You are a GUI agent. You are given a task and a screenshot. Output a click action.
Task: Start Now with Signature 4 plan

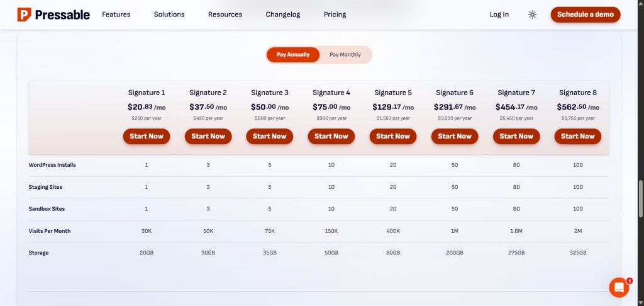[331, 136]
